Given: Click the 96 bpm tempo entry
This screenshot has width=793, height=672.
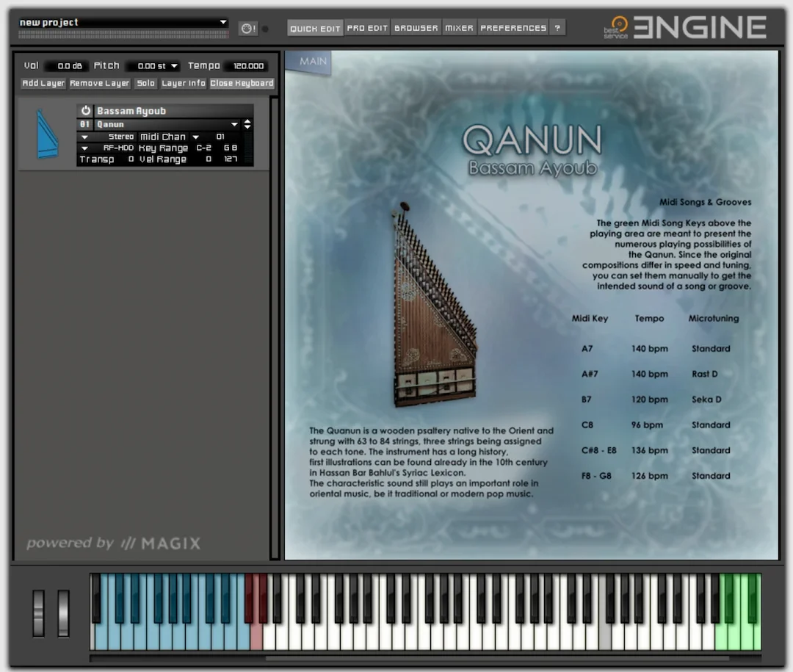Looking at the screenshot, I should [x=647, y=425].
